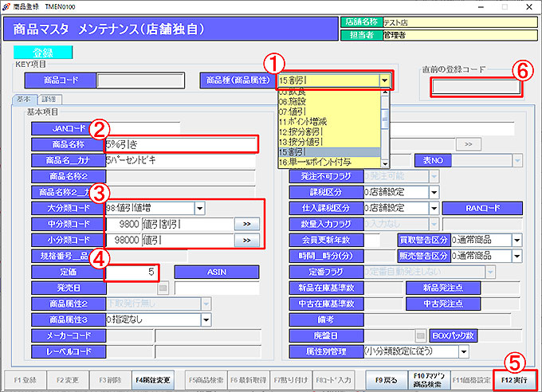Click the メーカーコード input field
542x392 pixels.
(x=130, y=335)
